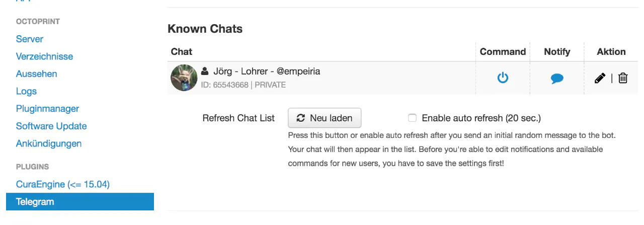Open the Server settings section
The image size is (644, 225).
29,39
